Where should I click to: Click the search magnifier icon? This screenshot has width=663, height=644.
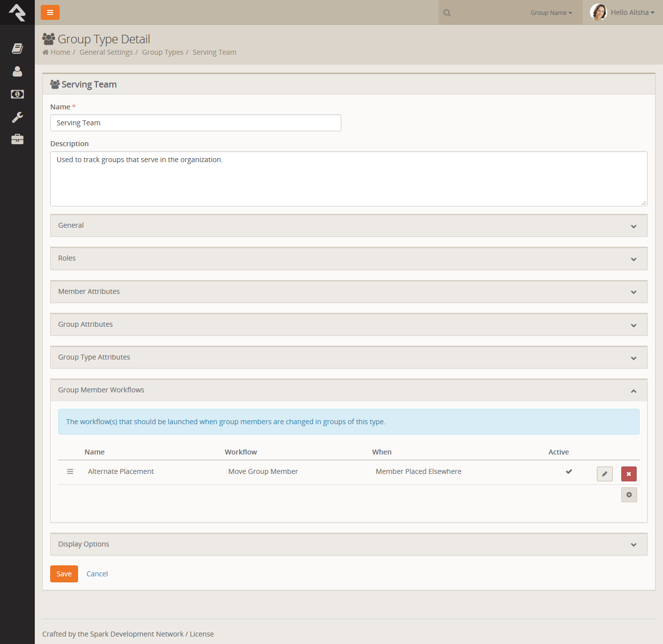click(x=446, y=12)
